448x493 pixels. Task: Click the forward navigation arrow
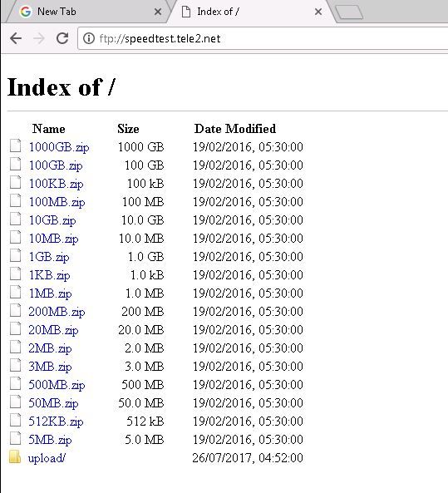pyautogui.click(x=39, y=39)
